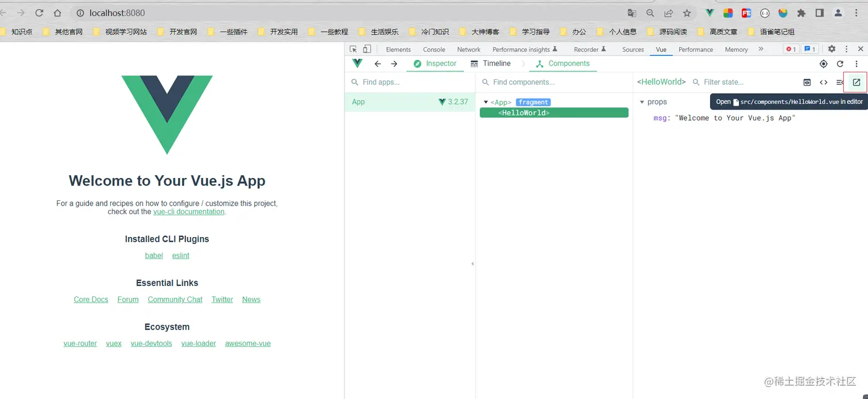This screenshot has width=868, height=399.
Task: Open the vuex link
Action: [x=114, y=343]
